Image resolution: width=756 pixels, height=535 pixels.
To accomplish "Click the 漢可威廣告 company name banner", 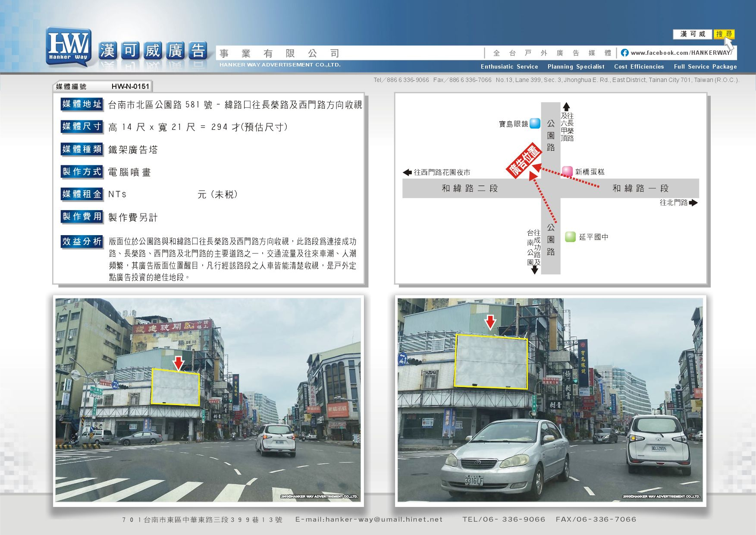I will pos(153,51).
